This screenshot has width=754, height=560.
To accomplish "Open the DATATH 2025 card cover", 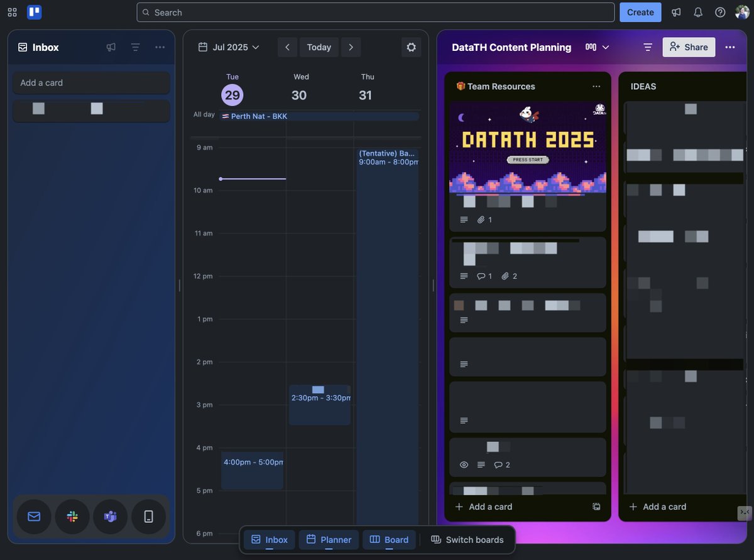I will tap(528, 148).
